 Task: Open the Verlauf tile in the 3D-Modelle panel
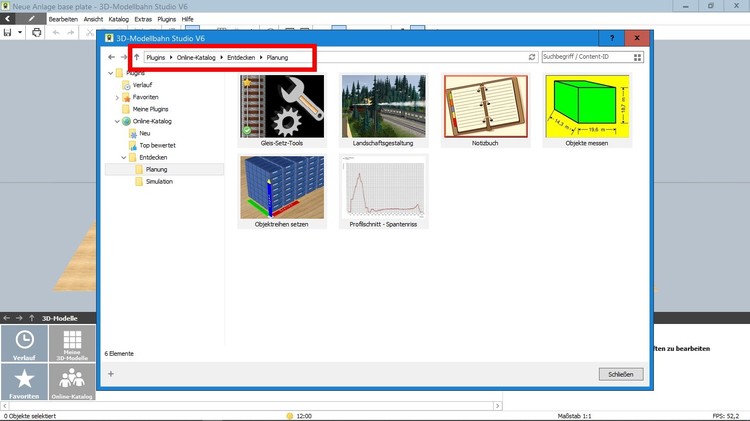pyautogui.click(x=24, y=345)
